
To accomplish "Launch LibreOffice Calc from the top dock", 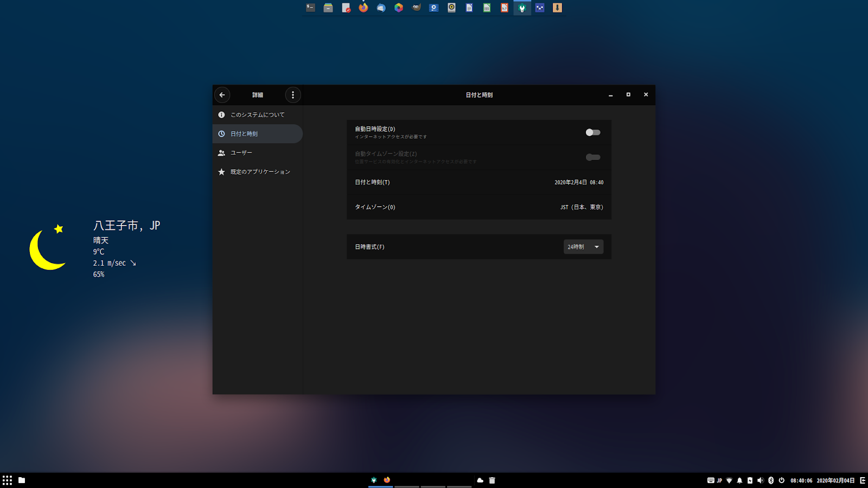I will (x=487, y=8).
